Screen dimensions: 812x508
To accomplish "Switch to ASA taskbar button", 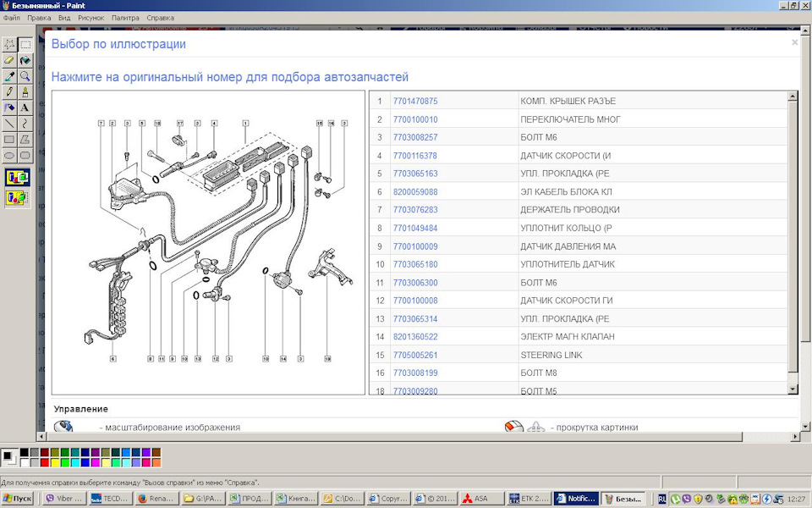I will (x=481, y=499).
